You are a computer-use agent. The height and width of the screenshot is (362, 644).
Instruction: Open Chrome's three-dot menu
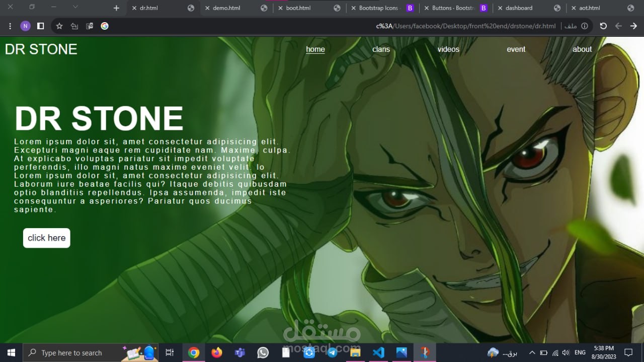pos(10,26)
